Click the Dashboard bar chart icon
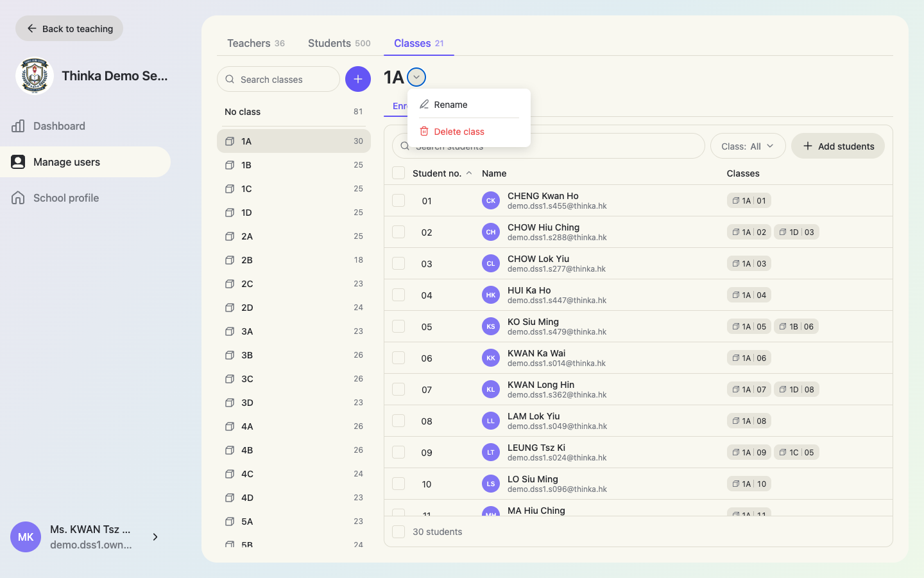The height and width of the screenshot is (578, 924). point(18,126)
